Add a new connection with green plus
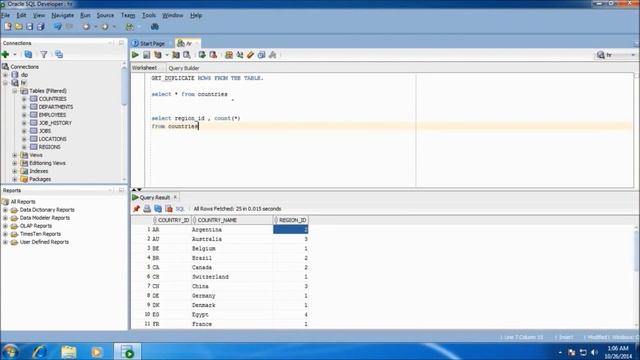Screen dimensions: 640x360 point(6,54)
